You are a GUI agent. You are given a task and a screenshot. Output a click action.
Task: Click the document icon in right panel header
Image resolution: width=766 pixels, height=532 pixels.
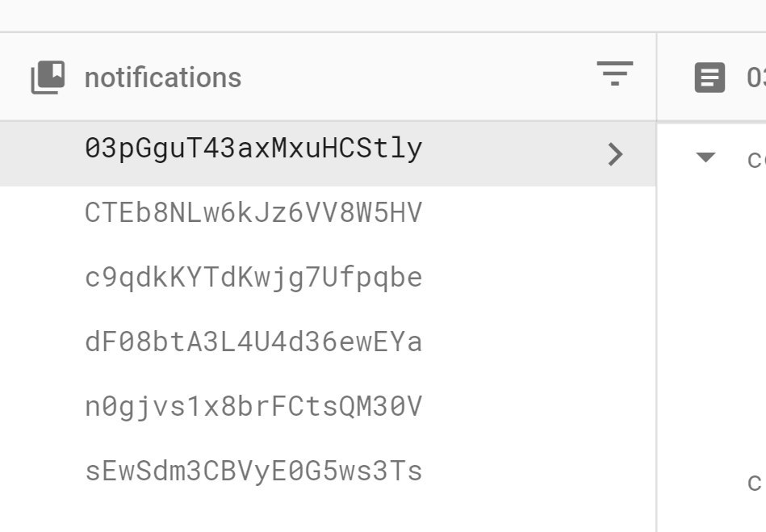(709, 77)
